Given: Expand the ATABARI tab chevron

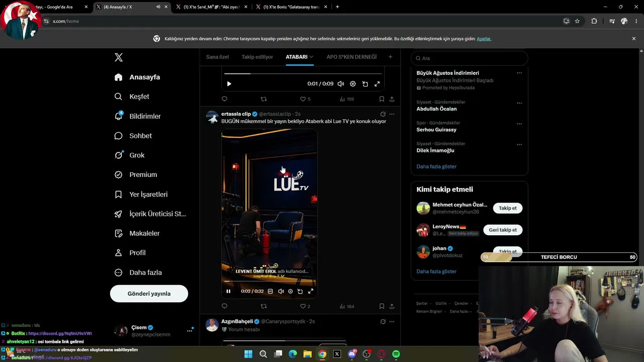Looking at the screenshot, I should coord(311,57).
